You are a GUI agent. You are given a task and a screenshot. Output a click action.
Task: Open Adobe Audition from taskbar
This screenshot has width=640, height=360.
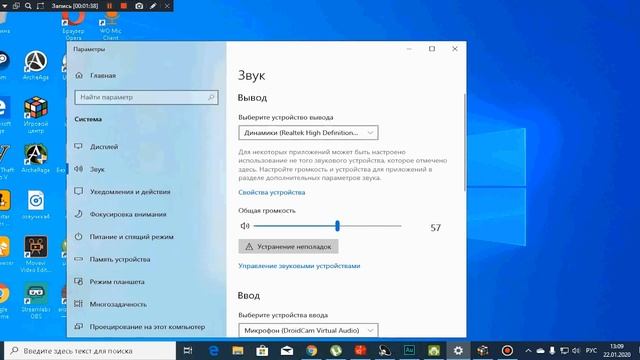coord(409,351)
